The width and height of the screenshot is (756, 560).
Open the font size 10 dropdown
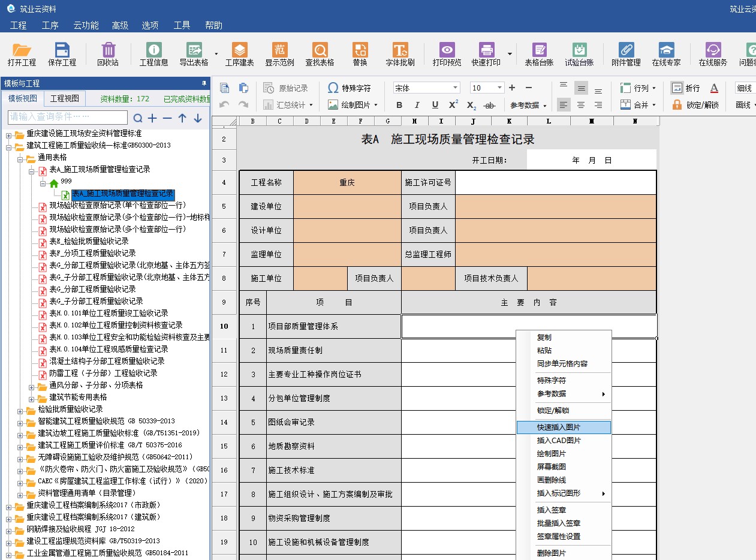(x=500, y=88)
